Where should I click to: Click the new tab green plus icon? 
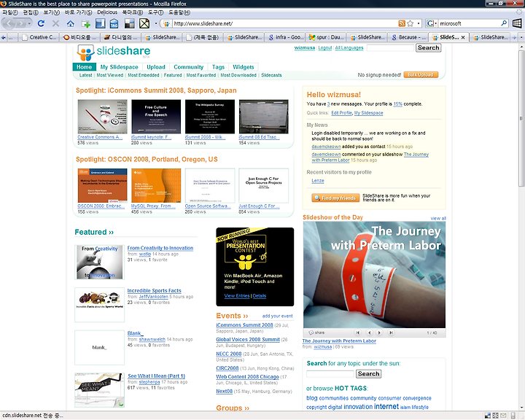[86, 23]
